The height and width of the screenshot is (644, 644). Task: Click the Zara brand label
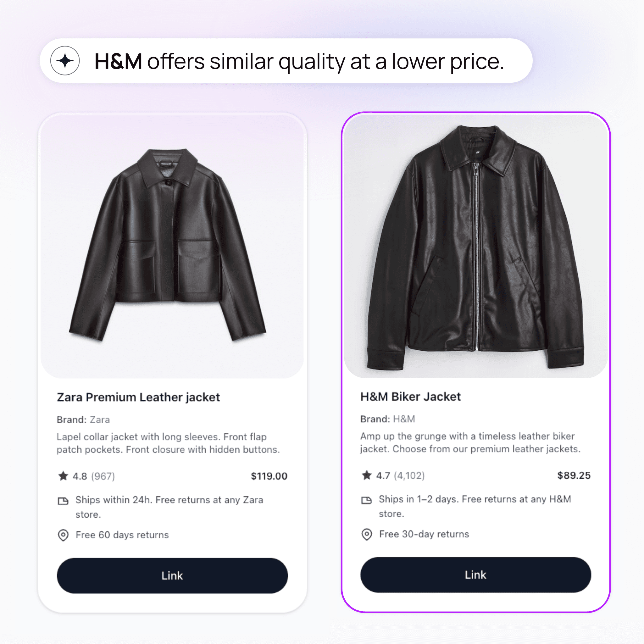pos(83,420)
